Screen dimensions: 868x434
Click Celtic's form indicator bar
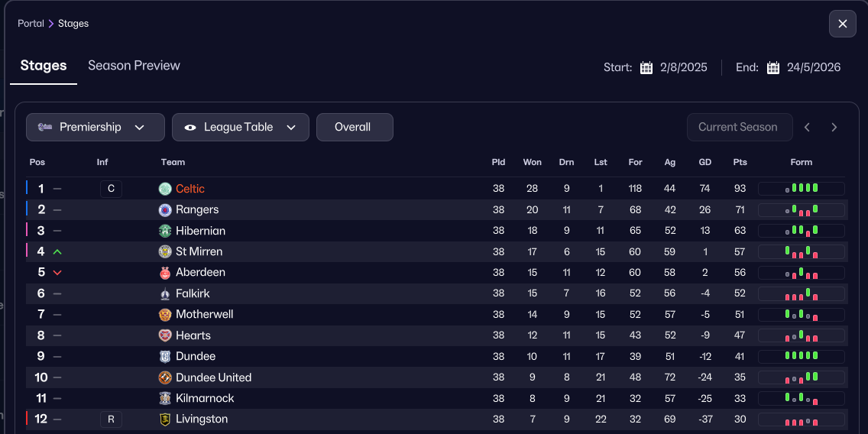point(801,189)
